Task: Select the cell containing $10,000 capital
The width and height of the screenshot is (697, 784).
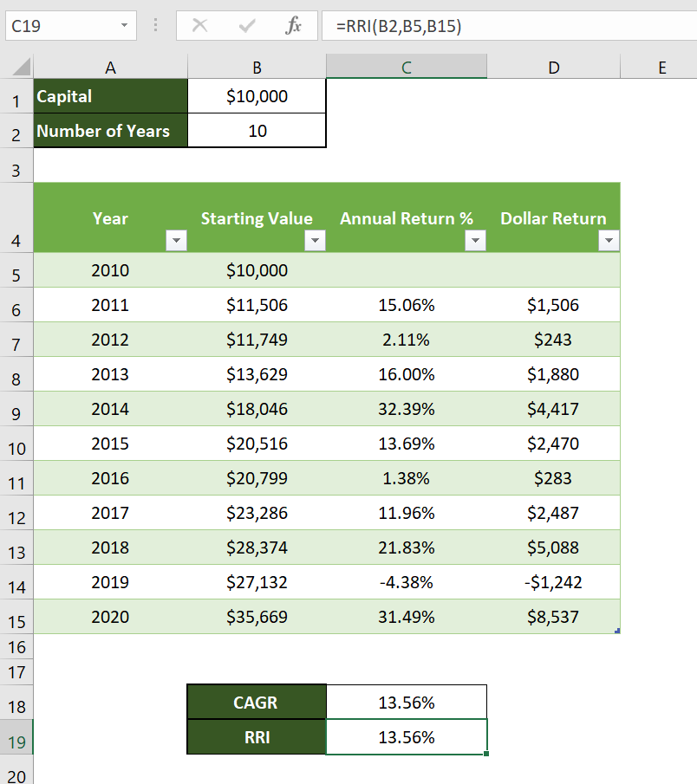Action: coord(257,98)
